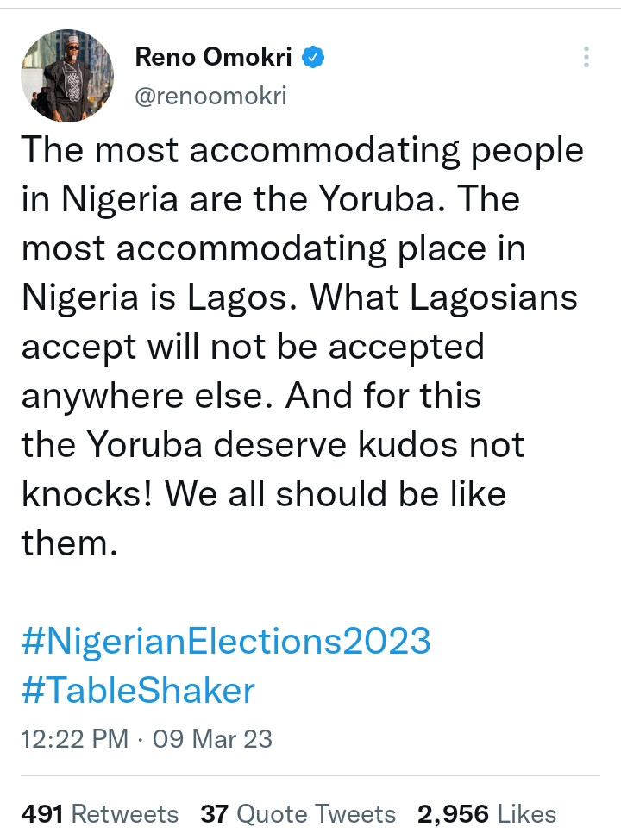This screenshot has height=840, width=621.
Task: Open the #NigerianElections2023 hashtag
Action: [224, 641]
